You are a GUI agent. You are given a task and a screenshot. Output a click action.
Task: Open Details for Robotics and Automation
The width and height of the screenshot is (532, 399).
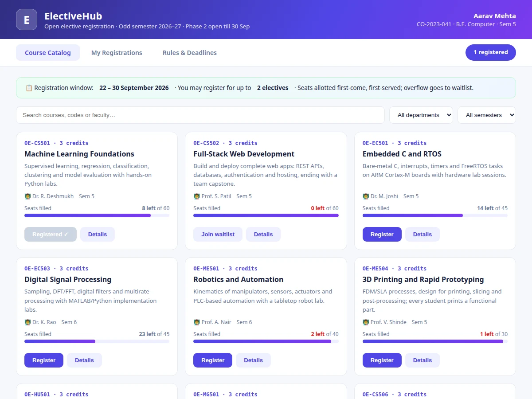click(x=253, y=360)
